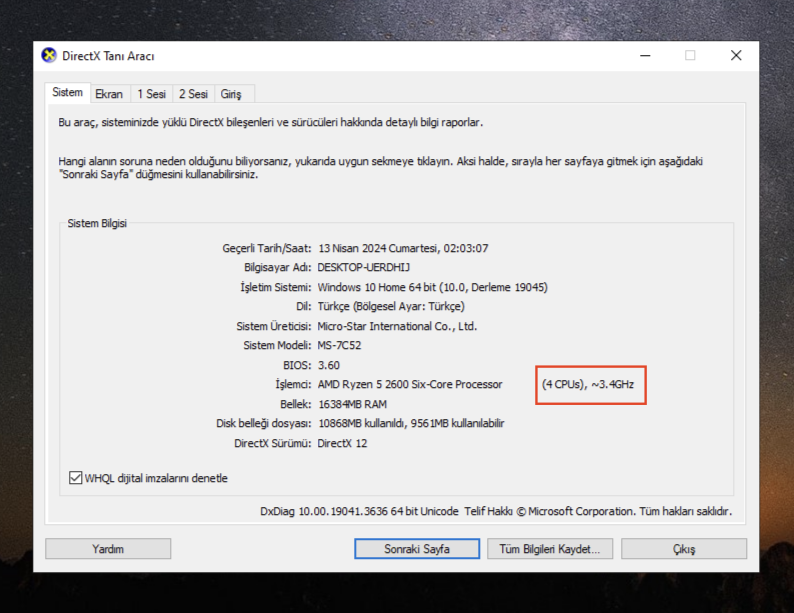Click the İşletim Sistemi label

pos(275,287)
